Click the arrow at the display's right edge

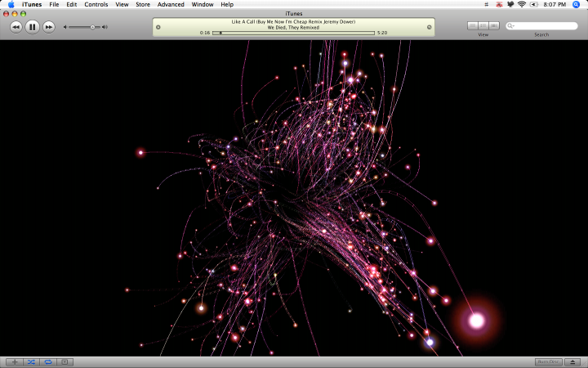click(430, 27)
